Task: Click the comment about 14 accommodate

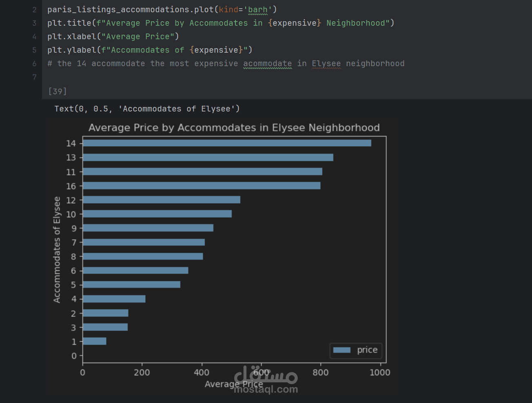Action: (x=226, y=63)
